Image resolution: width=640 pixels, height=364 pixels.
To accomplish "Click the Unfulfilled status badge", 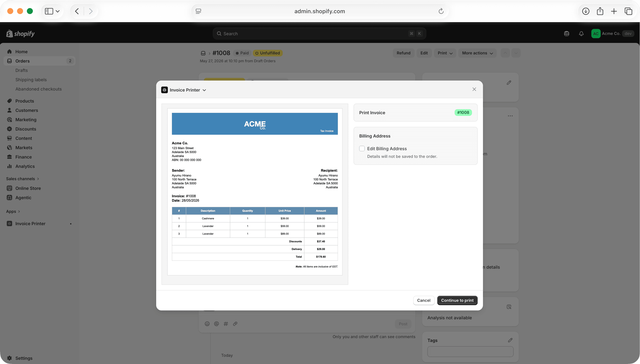I will click(268, 53).
